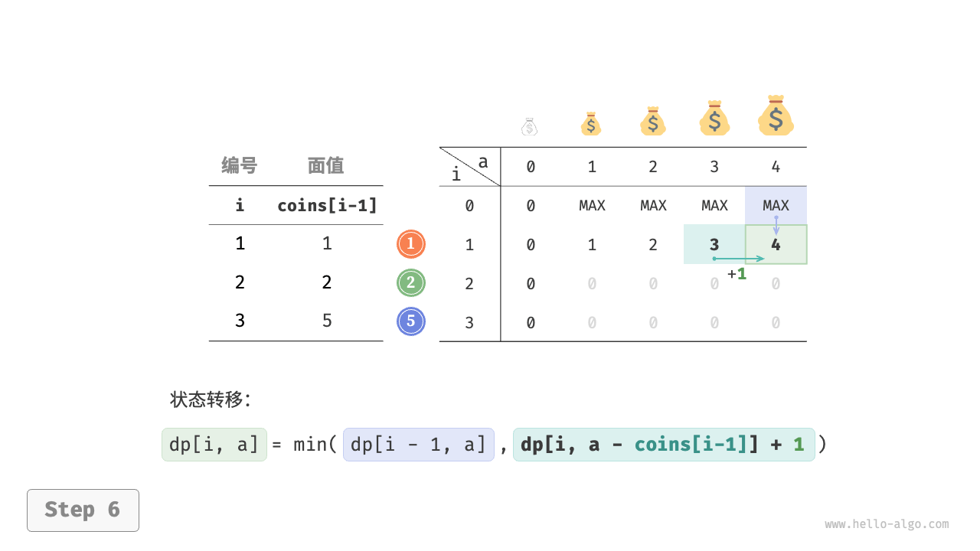Viewport: 980px width, 551px height.
Task: Select dp row 1 cell showing value 2
Action: click(x=653, y=245)
